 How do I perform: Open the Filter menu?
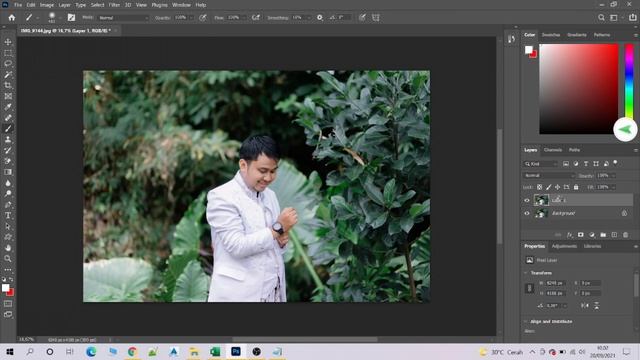tap(114, 5)
